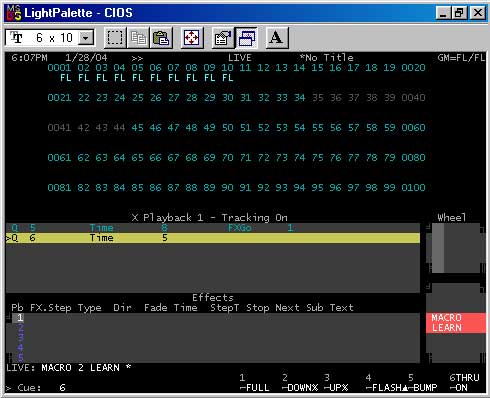
Task: Click softkey 3 UP%
Action: [336, 383]
